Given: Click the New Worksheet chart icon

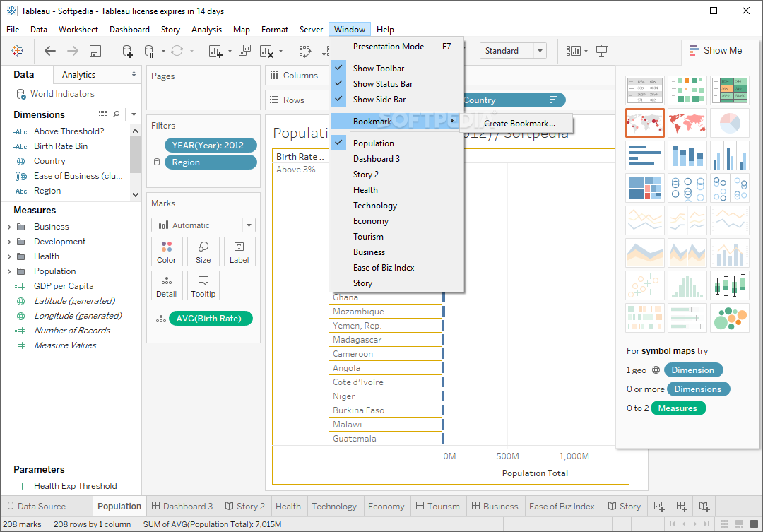Looking at the screenshot, I should 215,51.
